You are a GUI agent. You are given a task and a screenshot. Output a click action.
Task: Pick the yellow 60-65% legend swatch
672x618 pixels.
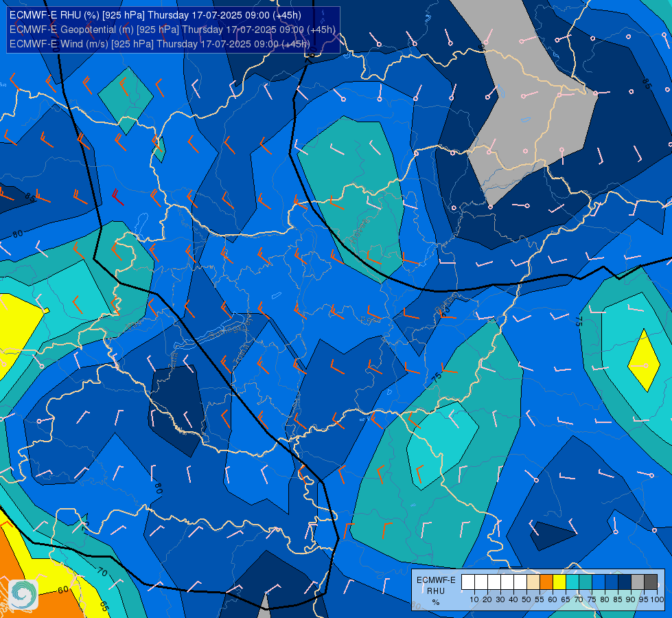pos(559,582)
